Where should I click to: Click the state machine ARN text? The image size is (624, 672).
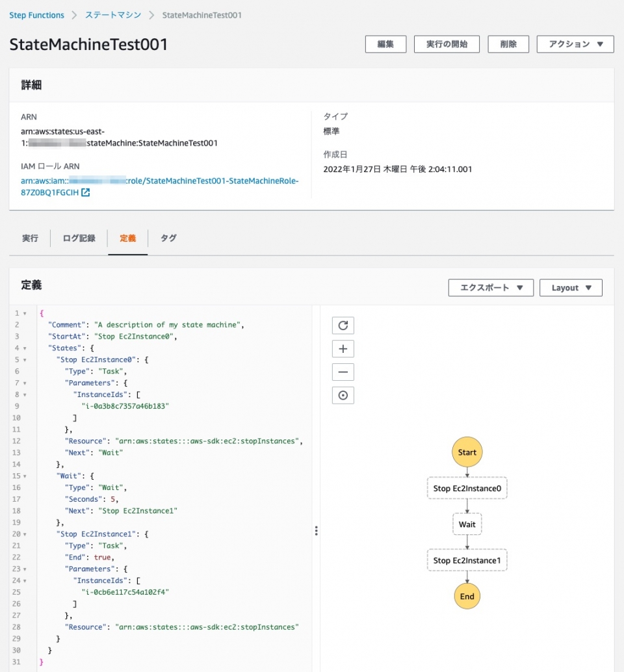coord(119,137)
